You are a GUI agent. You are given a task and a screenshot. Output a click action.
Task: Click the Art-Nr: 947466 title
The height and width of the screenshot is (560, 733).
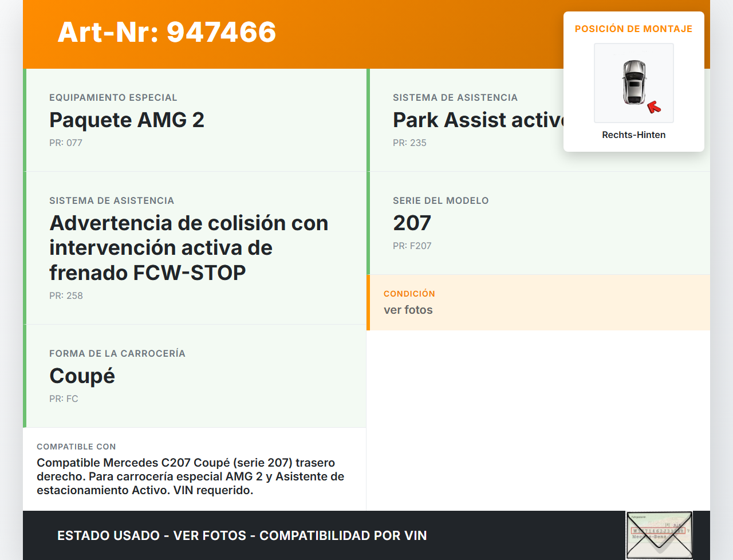167,32
